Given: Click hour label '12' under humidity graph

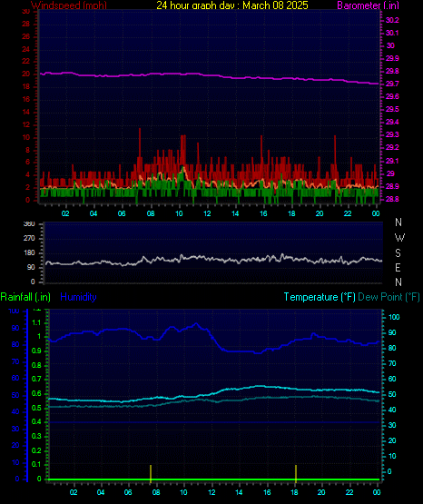Looking at the screenshot, I should 211,492.
